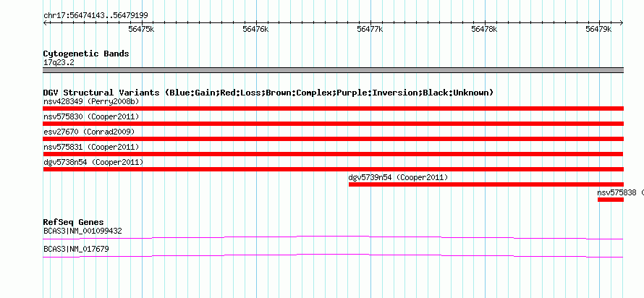Click the BCAS3|NM_017679 gene label
The height and width of the screenshot is (298, 644).
[76, 249]
